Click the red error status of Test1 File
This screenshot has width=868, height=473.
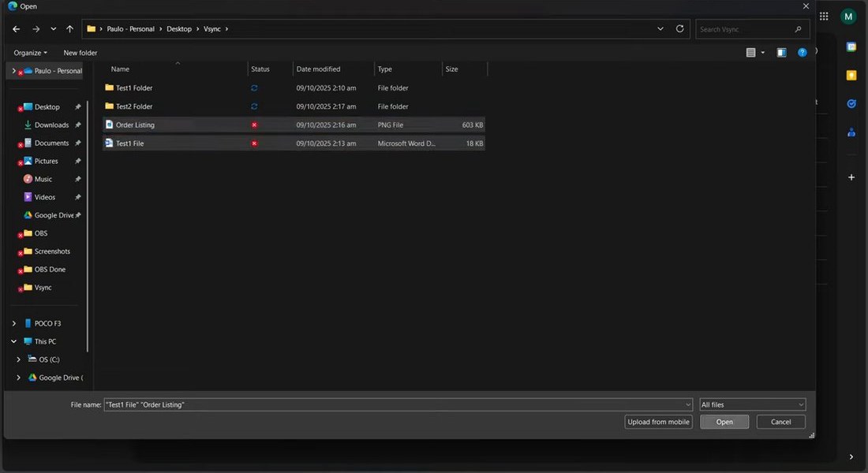tap(254, 143)
